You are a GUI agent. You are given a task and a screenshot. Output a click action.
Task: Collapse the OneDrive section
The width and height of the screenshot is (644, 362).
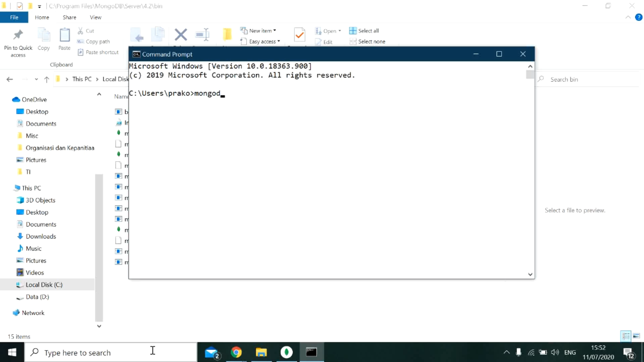point(99,94)
